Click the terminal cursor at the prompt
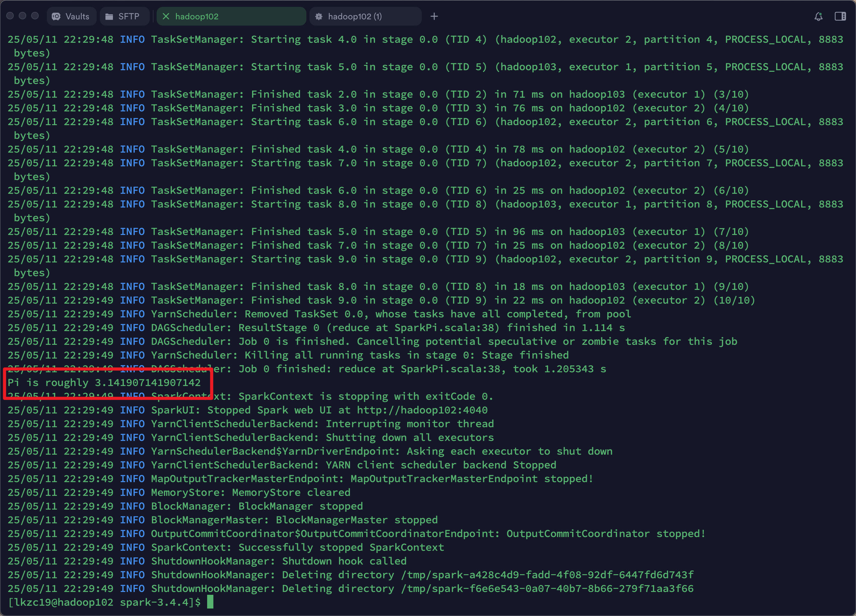 click(210, 602)
